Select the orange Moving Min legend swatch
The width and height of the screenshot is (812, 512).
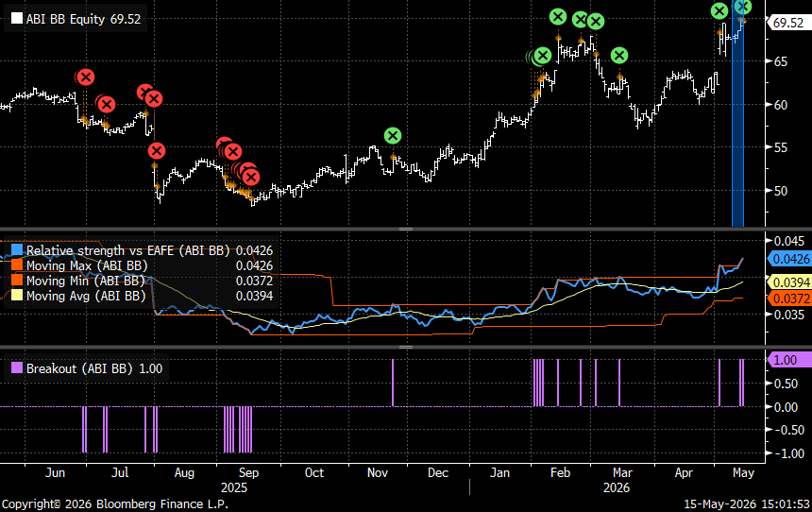click(17, 281)
